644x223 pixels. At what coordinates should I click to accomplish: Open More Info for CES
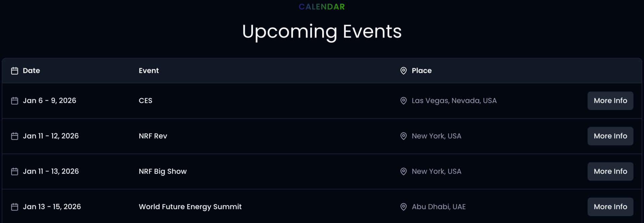point(610,101)
